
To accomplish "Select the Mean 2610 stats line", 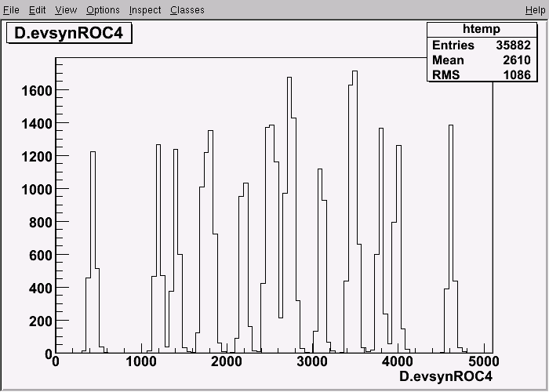I will coord(482,60).
